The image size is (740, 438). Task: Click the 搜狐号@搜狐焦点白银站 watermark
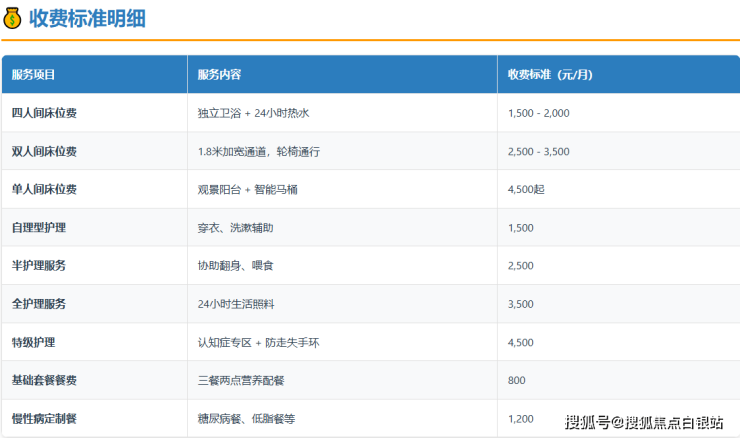[644, 421]
